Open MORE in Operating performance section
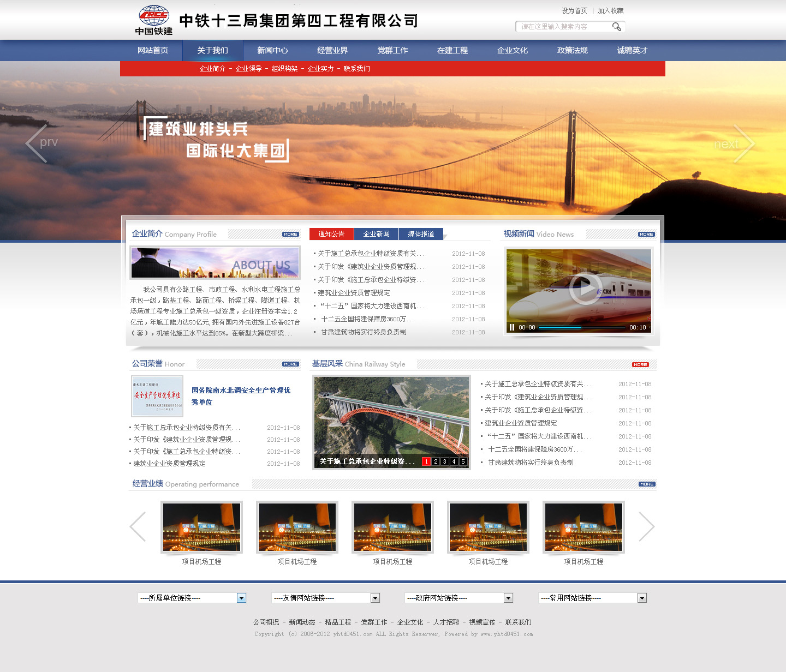The height and width of the screenshot is (672, 786). [647, 484]
